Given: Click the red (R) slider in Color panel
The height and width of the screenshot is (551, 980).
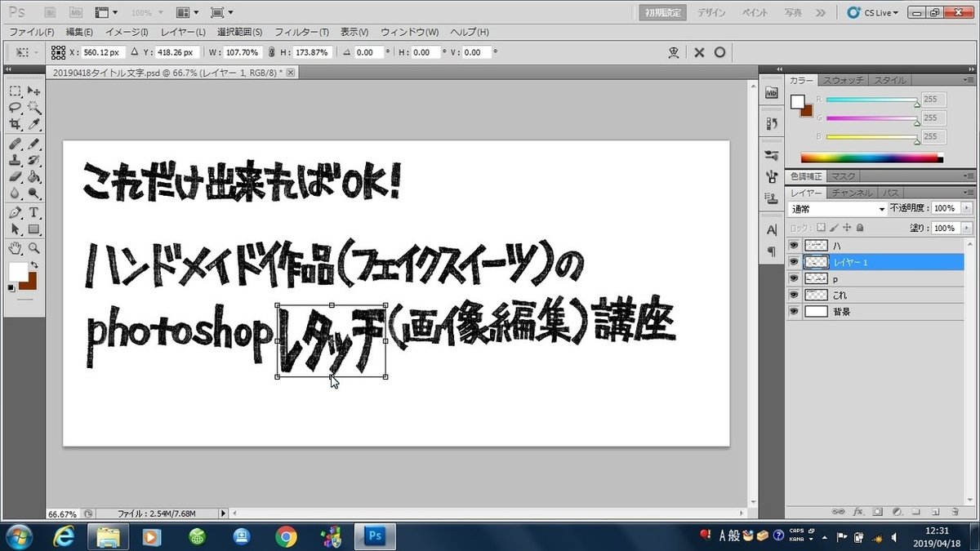Looking at the screenshot, I should 872,101.
